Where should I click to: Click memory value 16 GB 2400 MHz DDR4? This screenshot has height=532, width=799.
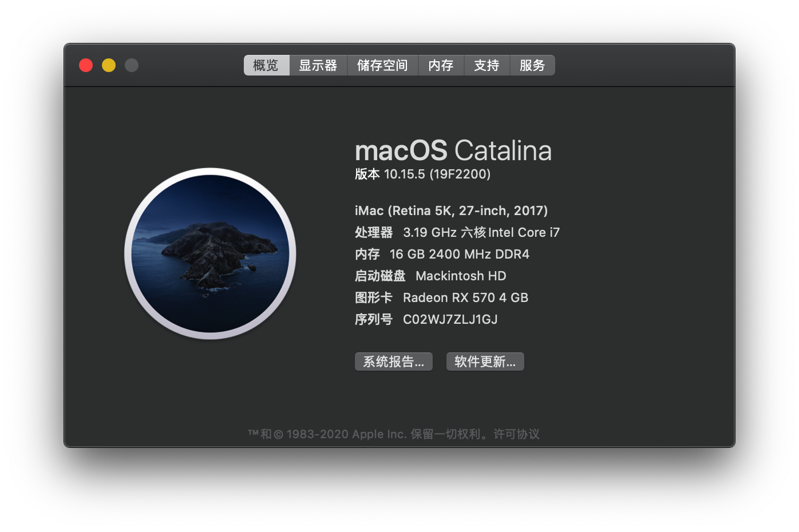(460, 254)
